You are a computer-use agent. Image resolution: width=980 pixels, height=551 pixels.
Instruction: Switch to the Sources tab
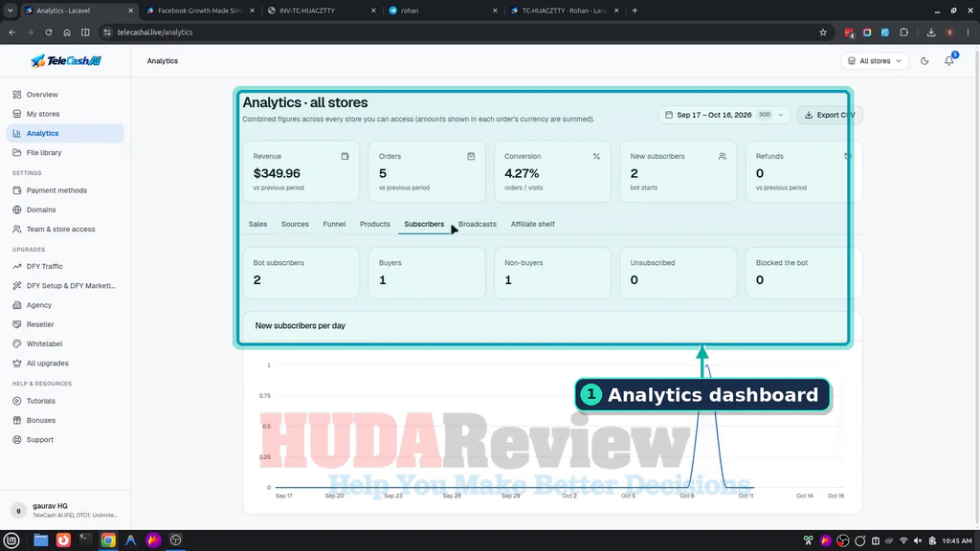click(295, 224)
